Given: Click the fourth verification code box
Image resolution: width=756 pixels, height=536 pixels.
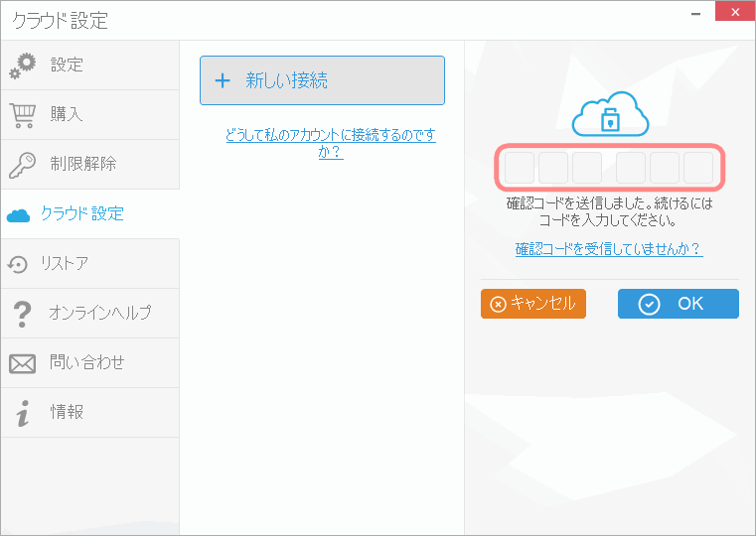Looking at the screenshot, I should coord(631,168).
